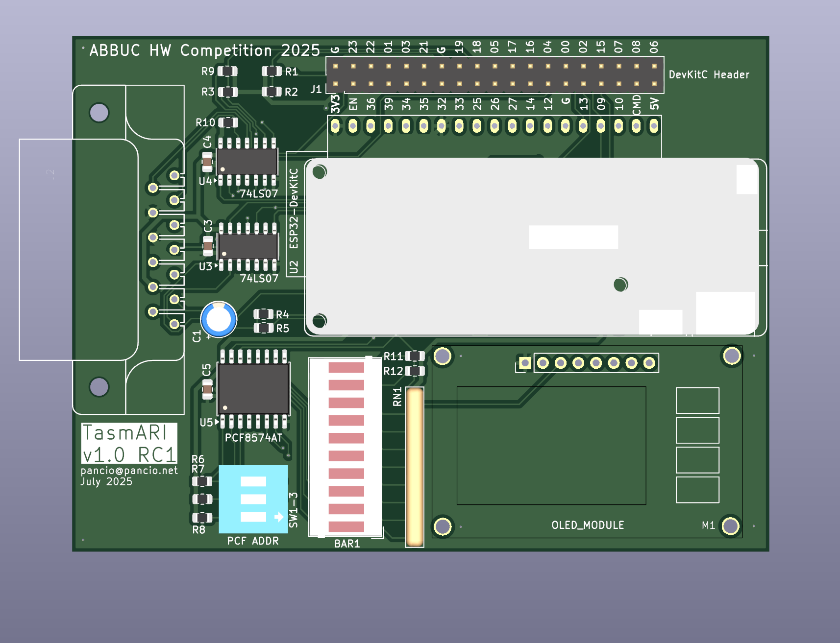Screen dimensions: 840x643
Task: Click the R9 resistor
Action: 227,71
